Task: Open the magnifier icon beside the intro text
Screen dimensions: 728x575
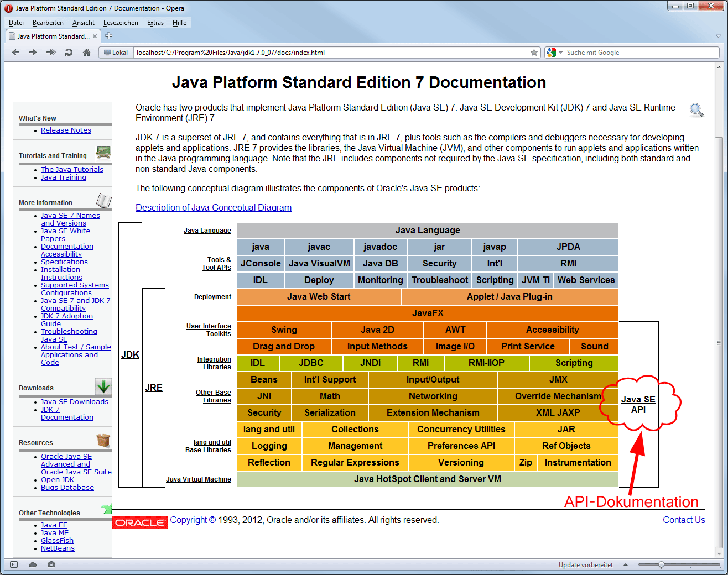Action: pos(696,110)
